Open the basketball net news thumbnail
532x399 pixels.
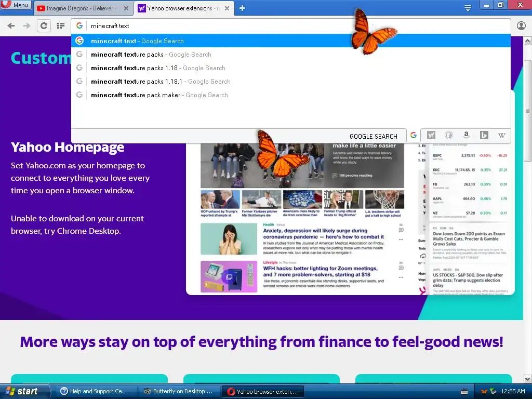point(384,199)
